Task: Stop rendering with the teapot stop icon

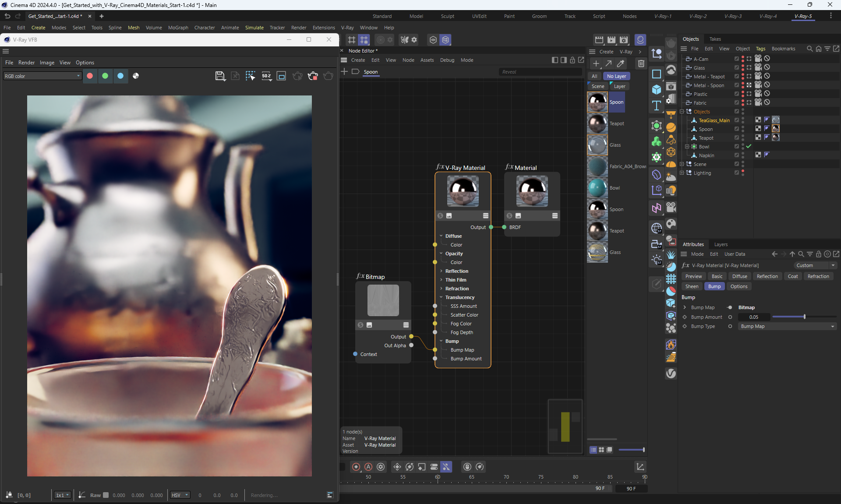Action: 313,76
